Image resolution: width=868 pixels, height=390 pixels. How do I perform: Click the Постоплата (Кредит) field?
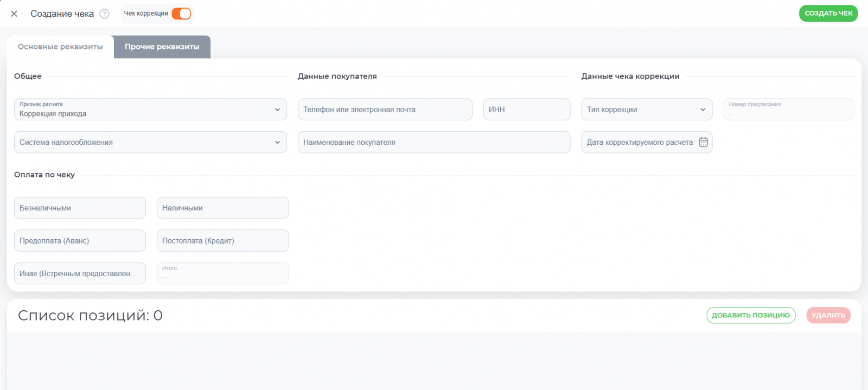pos(222,241)
